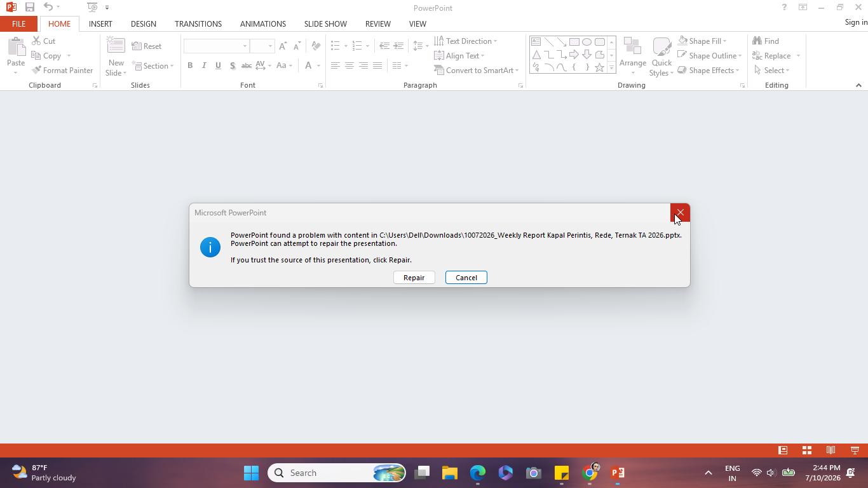868x488 pixels.
Task: Click the New Slide icon
Action: pos(116,46)
